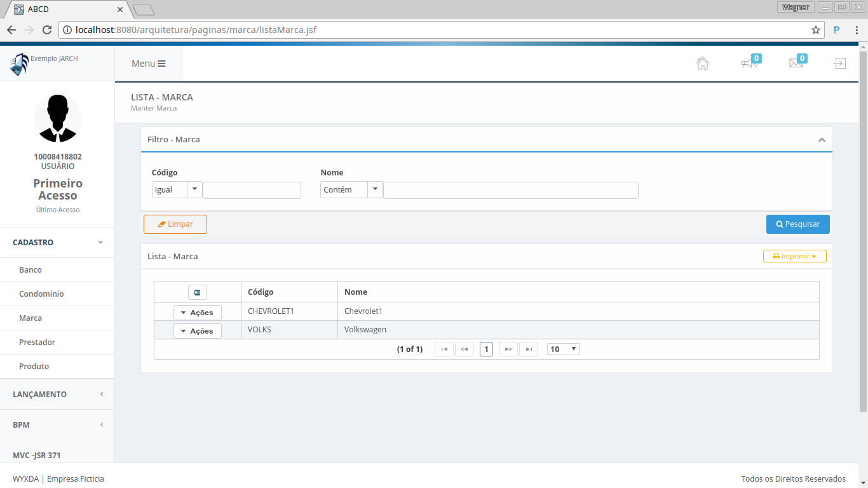Open the envelope messages icon

pos(796,63)
